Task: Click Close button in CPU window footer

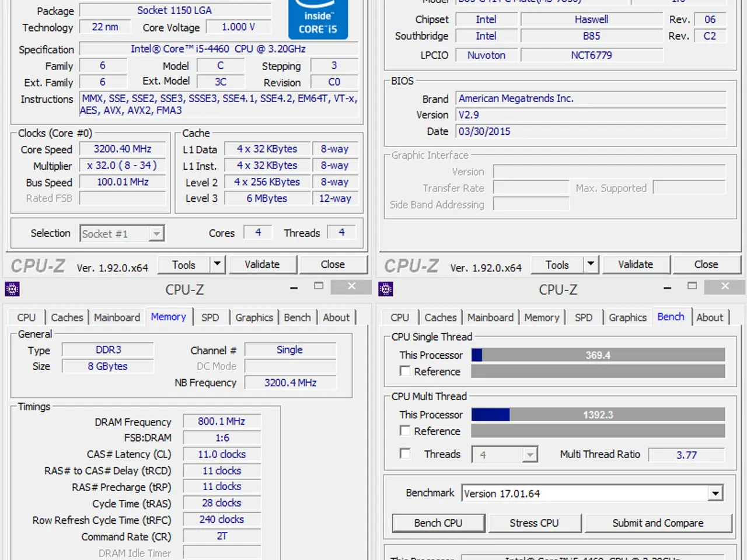Action: [x=333, y=264]
